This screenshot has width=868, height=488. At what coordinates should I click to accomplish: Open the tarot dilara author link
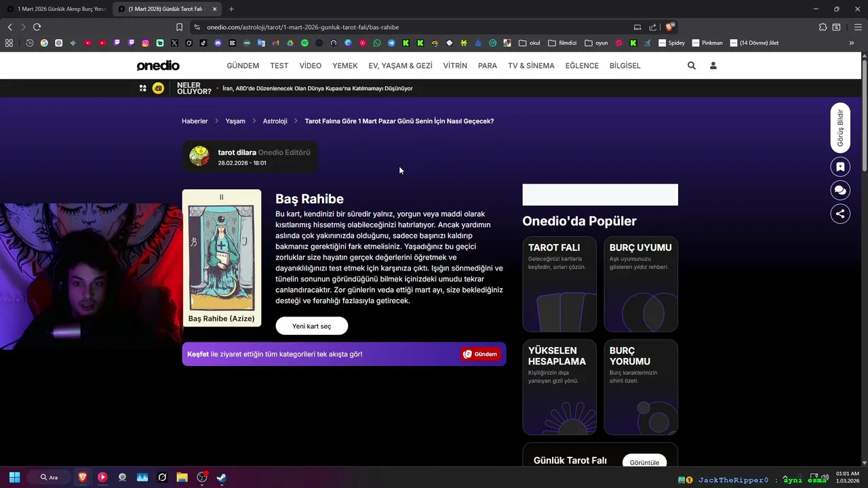tap(237, 152)
